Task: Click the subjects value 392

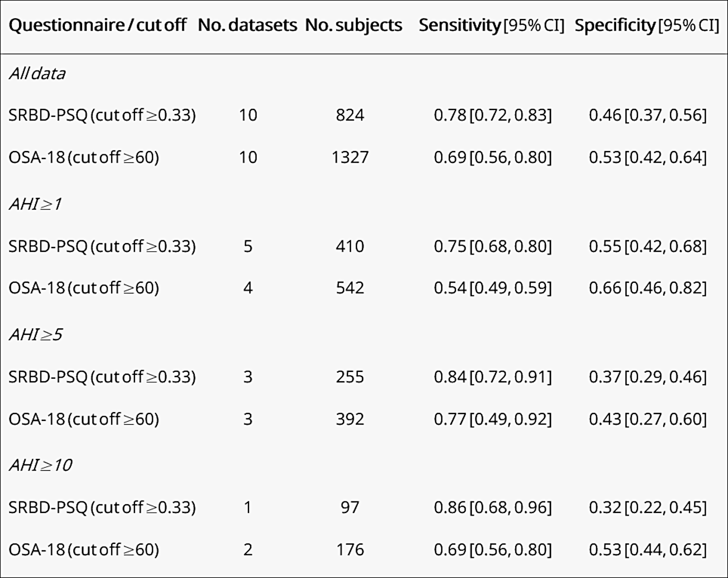Action: tap(350, 419)
